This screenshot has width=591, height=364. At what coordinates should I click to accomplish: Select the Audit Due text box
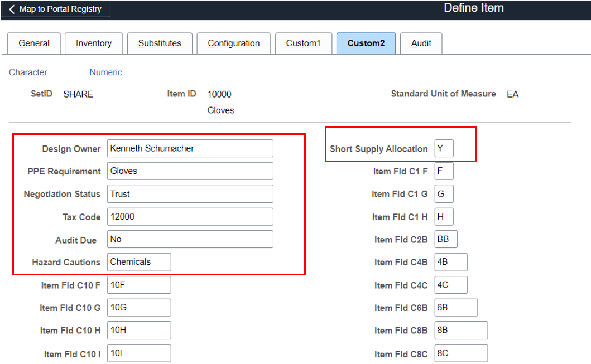[190, 239]
